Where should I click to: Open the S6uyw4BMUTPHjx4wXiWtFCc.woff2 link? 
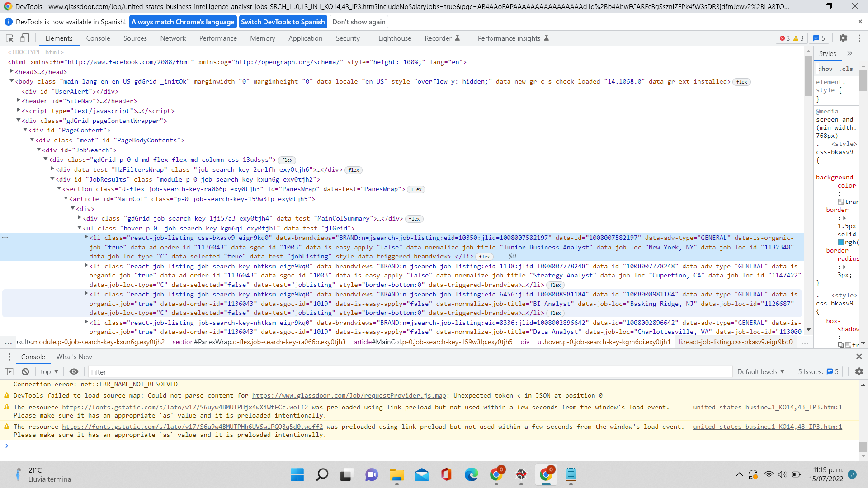tap(185, 408)
